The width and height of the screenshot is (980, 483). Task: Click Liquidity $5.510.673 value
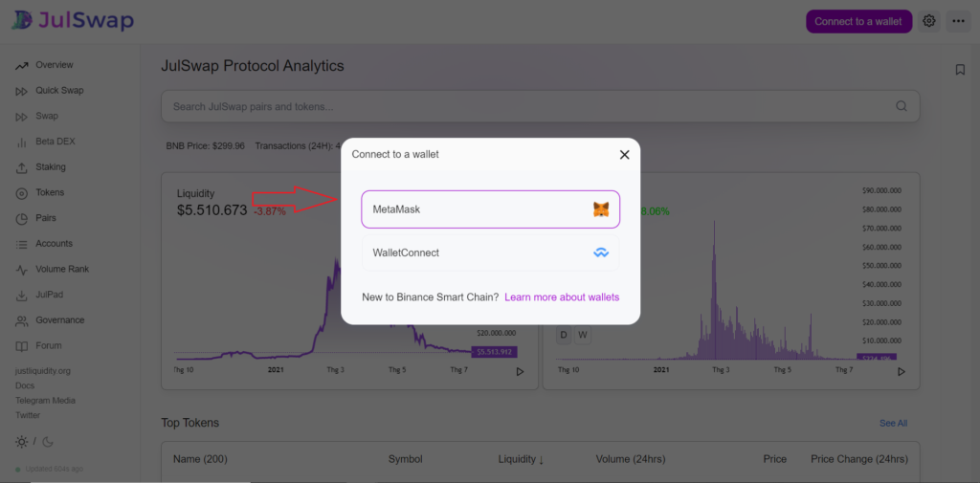pyautogui.click(x=212, y=210)
